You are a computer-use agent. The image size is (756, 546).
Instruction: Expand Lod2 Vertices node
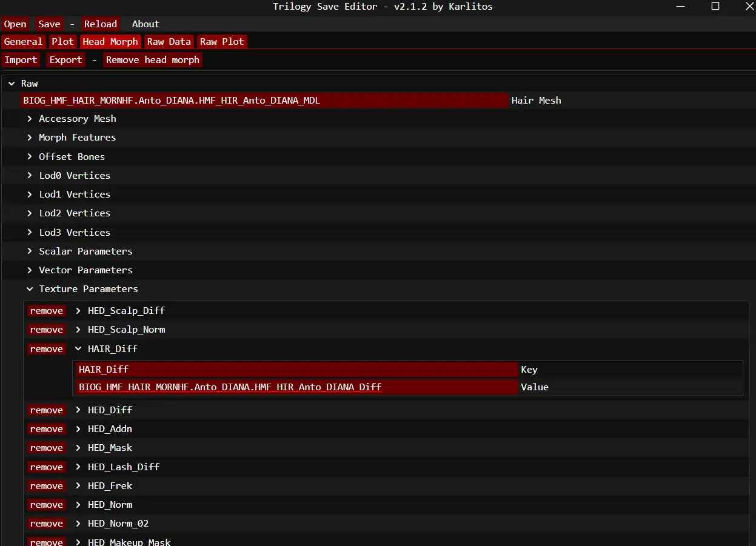(x=30, y=213)
